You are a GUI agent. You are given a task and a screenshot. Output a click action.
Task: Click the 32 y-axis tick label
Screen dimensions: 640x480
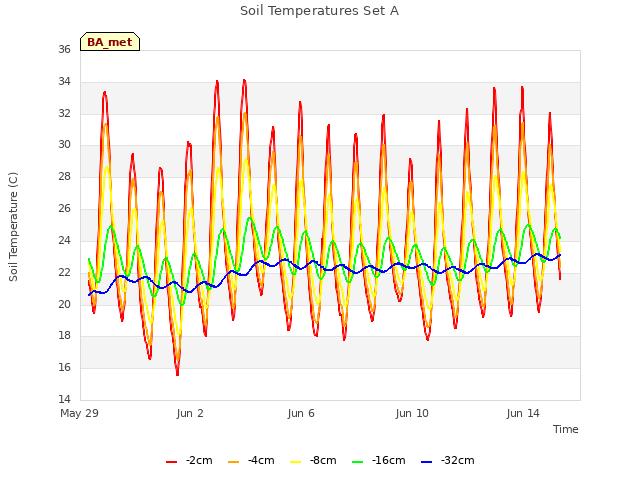tap(64, 113)
